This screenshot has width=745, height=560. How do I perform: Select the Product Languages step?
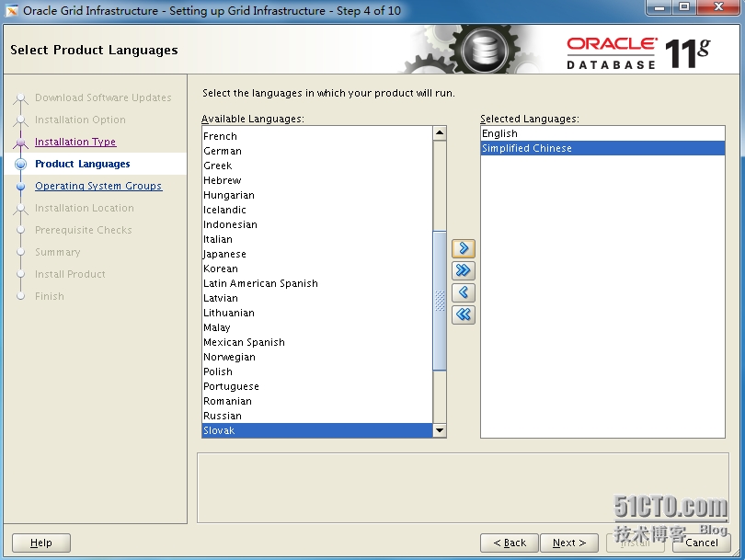point(83,164)
